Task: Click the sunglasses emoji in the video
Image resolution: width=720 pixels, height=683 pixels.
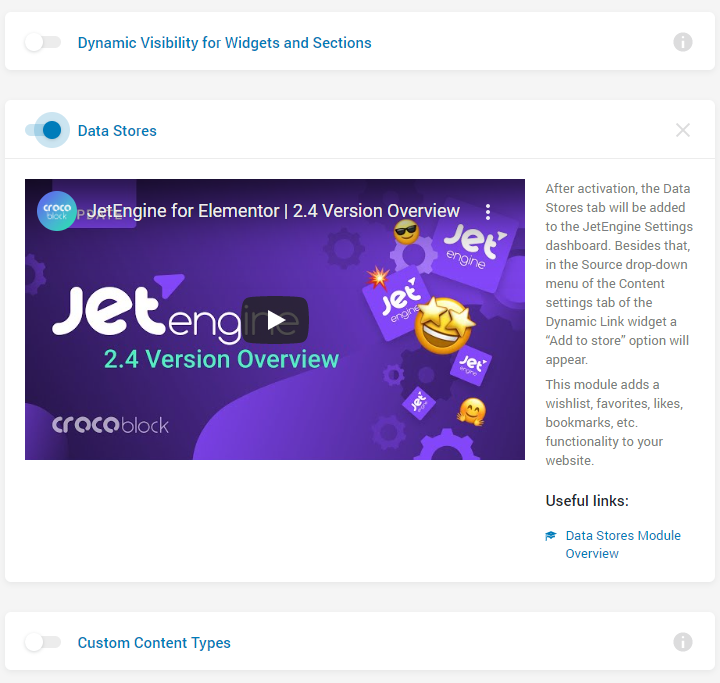Action: point(406,232)
